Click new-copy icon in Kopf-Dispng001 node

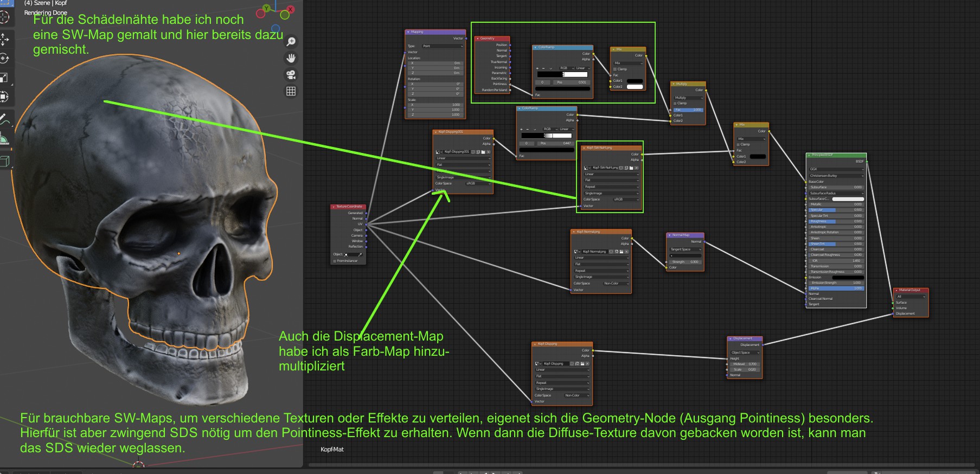478,152
